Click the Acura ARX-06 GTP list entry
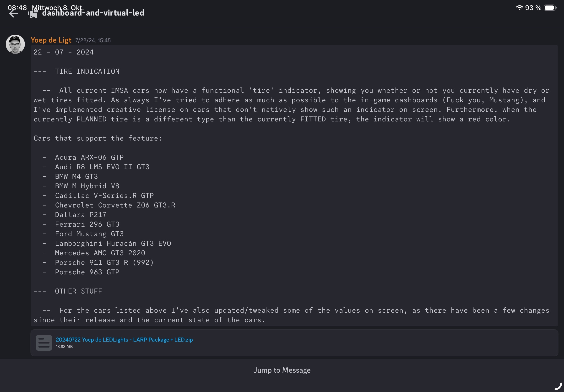The height and width of the screenshot is (392, 564). click(x=89, y=157)
